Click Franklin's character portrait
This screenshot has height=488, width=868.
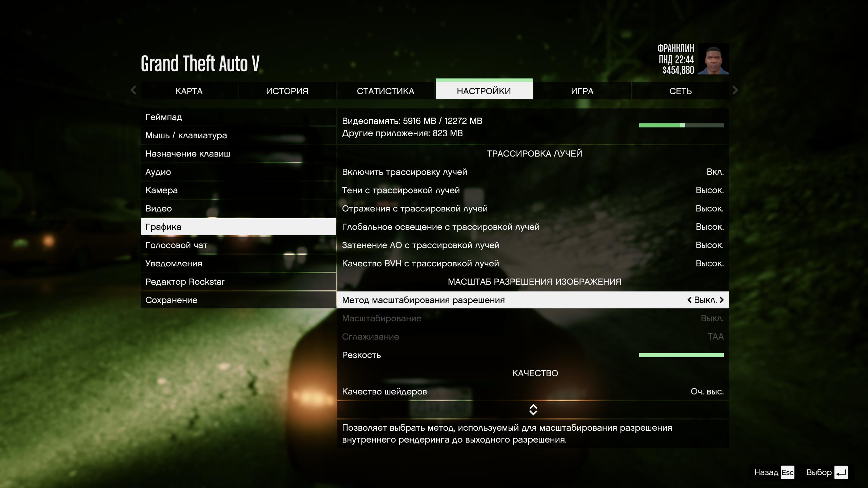[x=714, y=59]
